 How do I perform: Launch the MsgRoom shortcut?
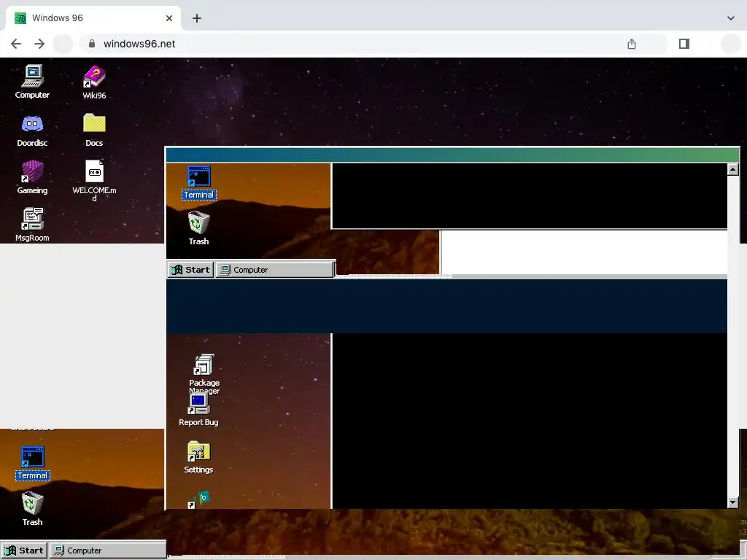(x=32, y=225)
